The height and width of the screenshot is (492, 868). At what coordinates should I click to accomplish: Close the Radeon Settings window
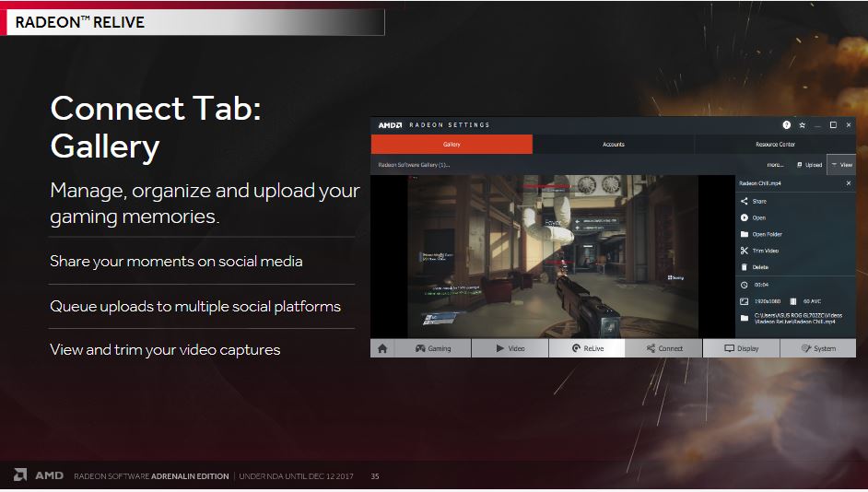[849, 125]
